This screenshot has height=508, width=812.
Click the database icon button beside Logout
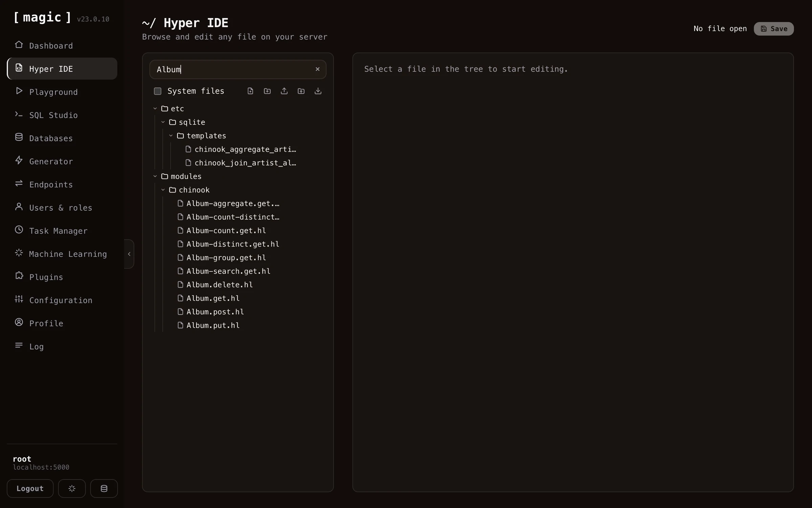pos(104,488)
